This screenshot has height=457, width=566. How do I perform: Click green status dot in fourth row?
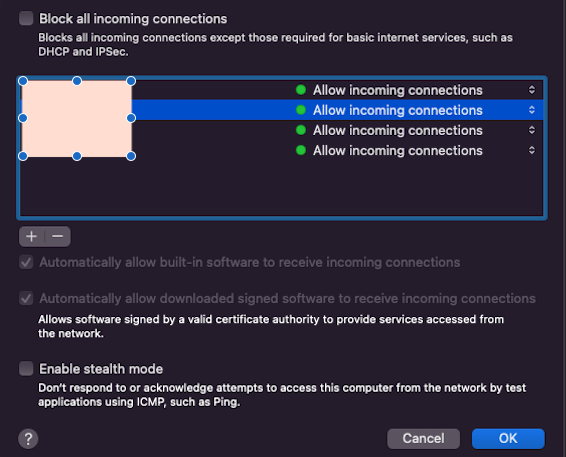[x=301, y=150]
